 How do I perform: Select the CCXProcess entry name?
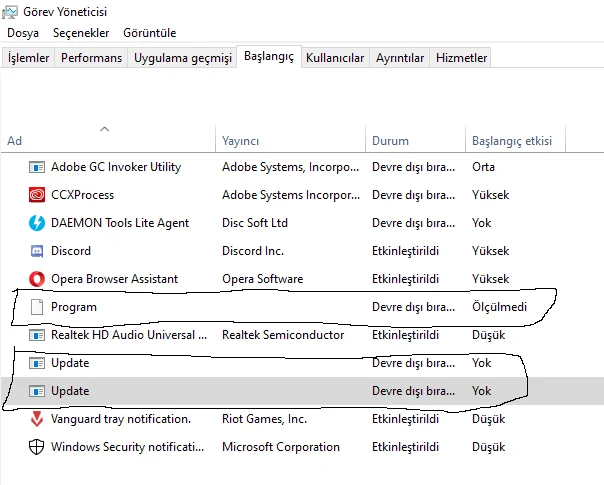tap(82, 195)
